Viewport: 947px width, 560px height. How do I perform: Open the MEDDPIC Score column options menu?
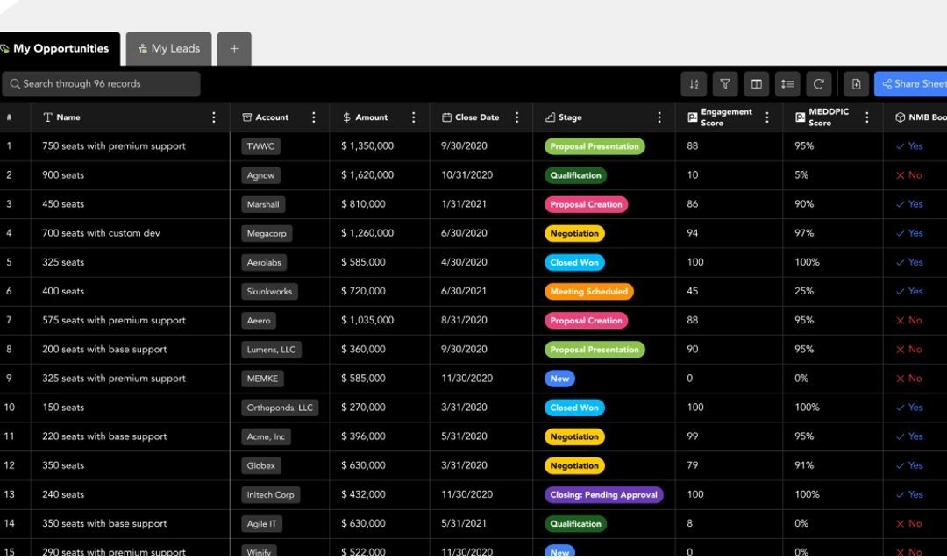click(x=866, y=117)
